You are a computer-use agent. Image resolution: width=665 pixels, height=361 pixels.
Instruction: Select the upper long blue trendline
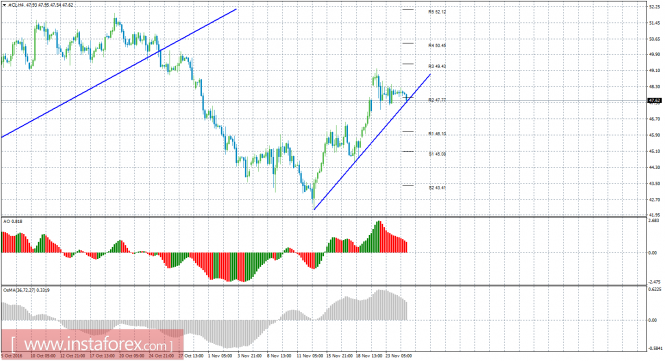119,73
